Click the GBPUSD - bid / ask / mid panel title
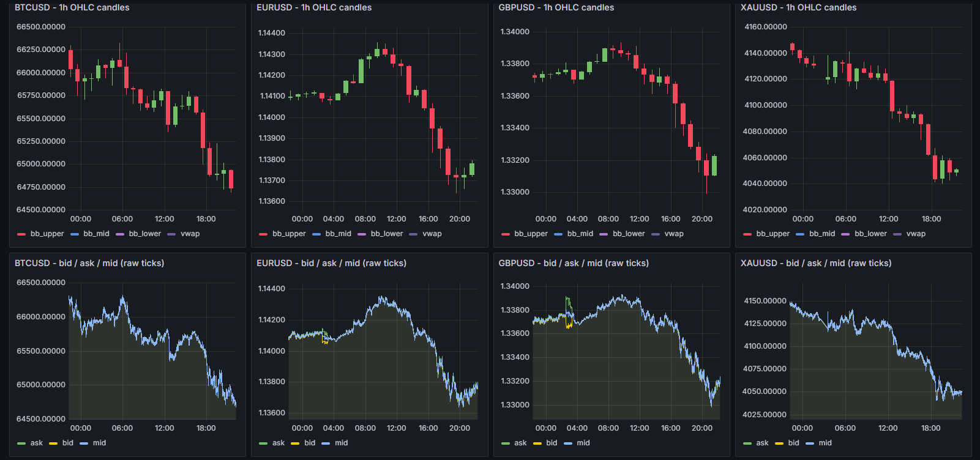The width and height of the screenshot is (980, 460). click(x=574, y=263)
